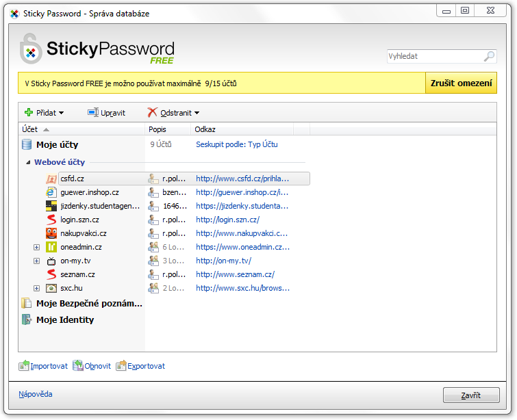Click the '9 Účtů' count text
The height and width of the screenshot is (420, 517).
click(x=161, y=144)
